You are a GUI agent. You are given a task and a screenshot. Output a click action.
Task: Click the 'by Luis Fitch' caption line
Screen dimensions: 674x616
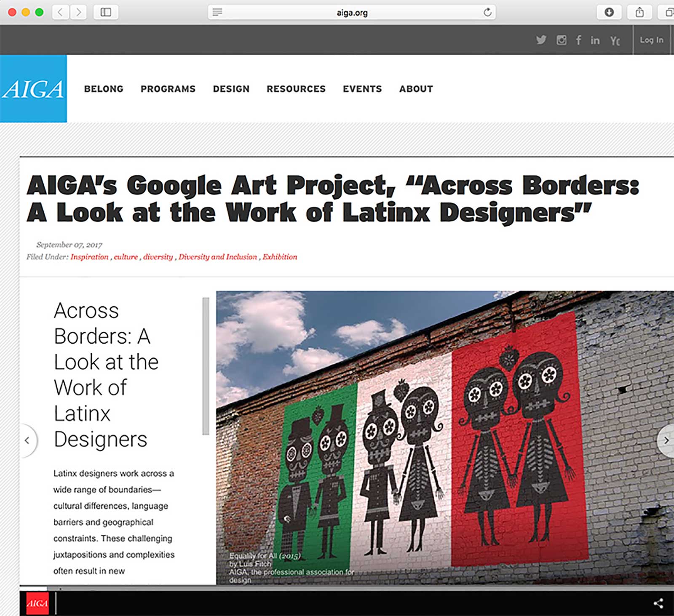point(250,564)
